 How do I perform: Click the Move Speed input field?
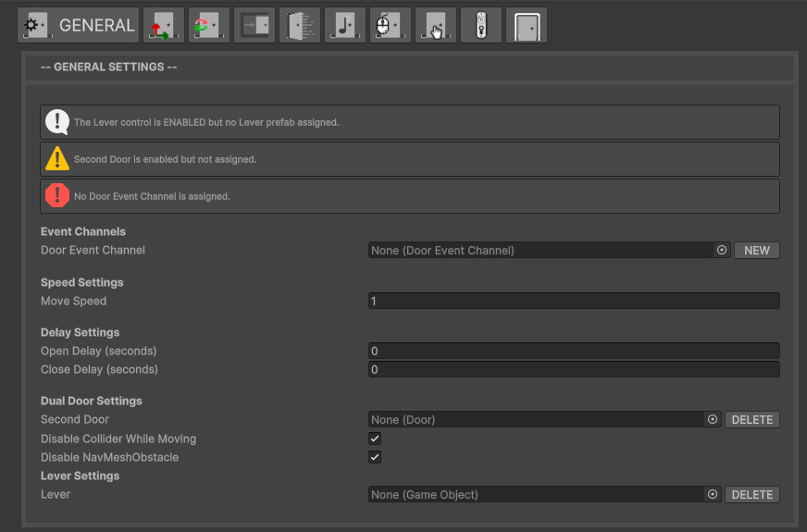(x=573, y=301)
